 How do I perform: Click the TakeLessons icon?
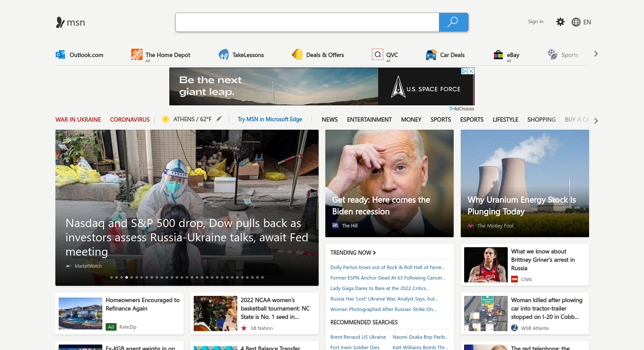[223, 55]
